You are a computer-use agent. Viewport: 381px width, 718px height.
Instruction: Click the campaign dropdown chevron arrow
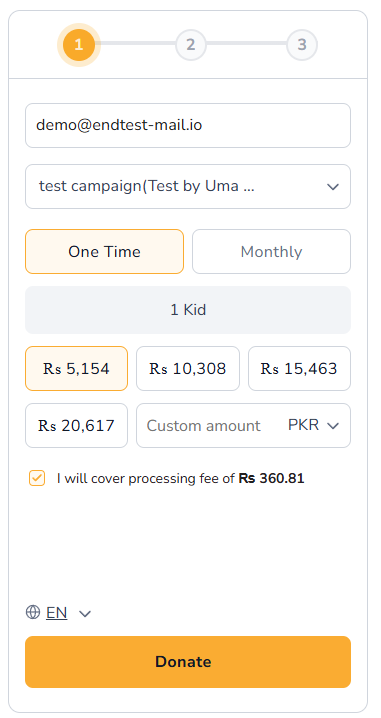pyautogui.click(x=333, y=187)
